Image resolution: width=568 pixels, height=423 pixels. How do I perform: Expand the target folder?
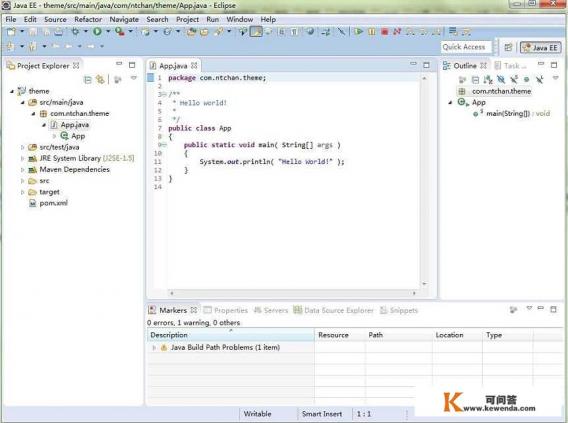tap(23, 192)
